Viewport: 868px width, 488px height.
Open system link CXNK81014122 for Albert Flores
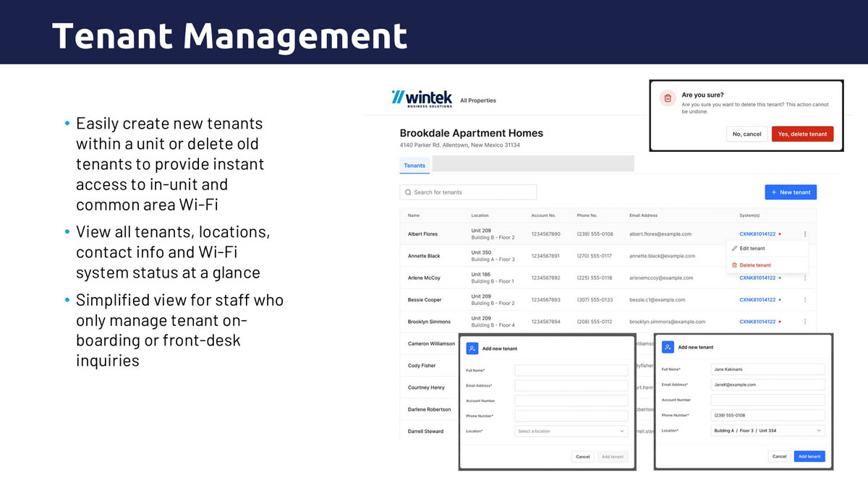pyautogui.click(x=757, y=234)
